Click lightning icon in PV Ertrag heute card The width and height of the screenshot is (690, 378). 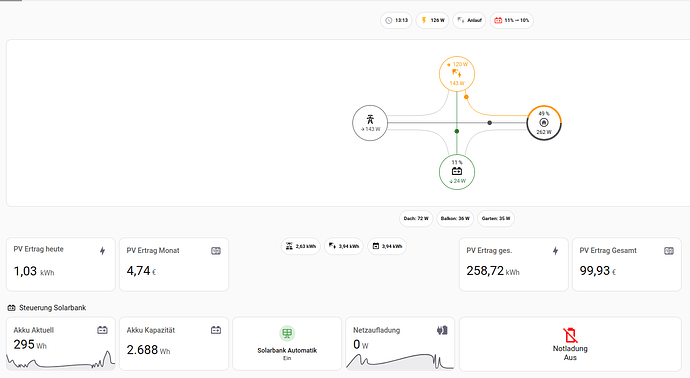(x=102, y=251)
